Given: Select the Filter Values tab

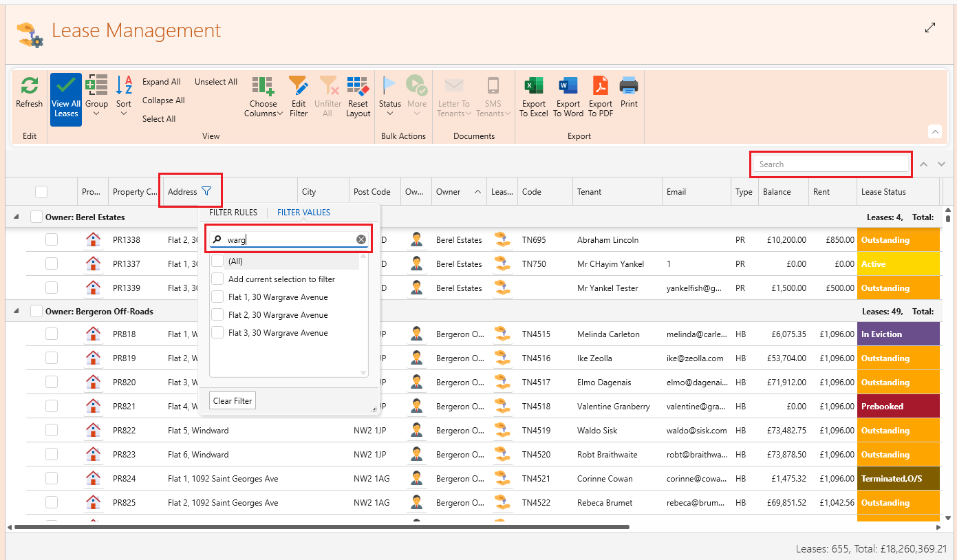Looking at the screenshot, I should (x=303, y=213).
